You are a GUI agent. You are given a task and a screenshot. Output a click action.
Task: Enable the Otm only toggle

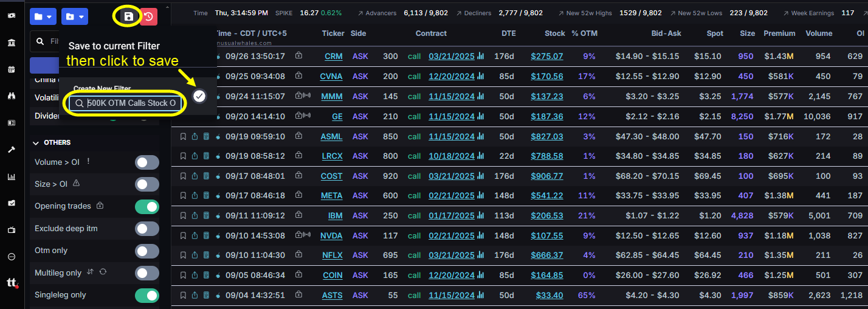[x=147, y=251]
